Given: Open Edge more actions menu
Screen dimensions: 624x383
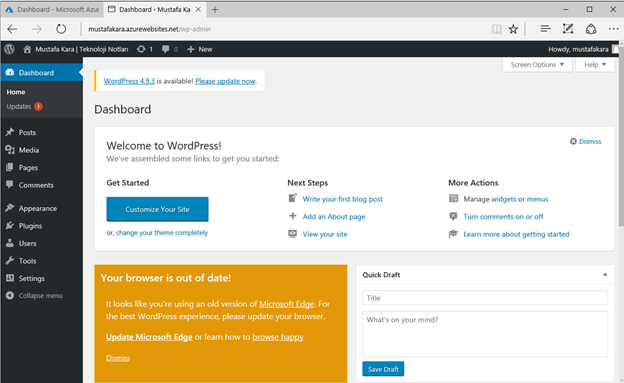Looking at the screenshot, I should click(x=613, y=29).
